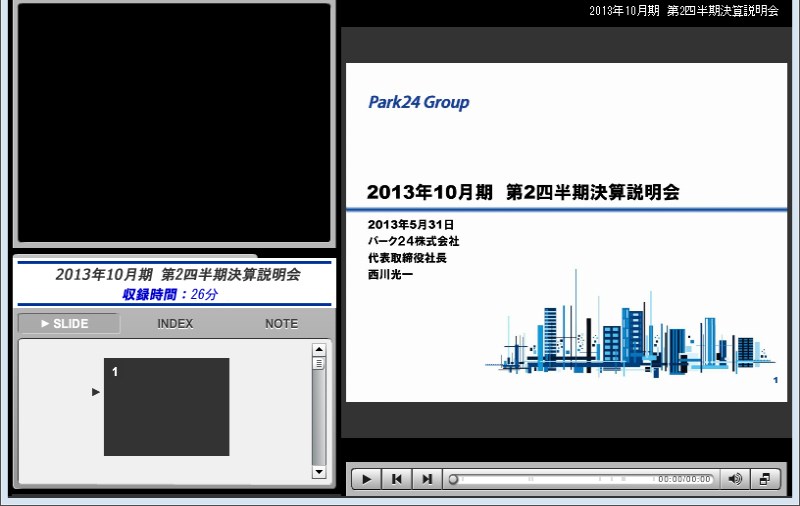Click the current-slide arrow marker beside thumbnail
This screenshot has width=800, height=506.
click(x=96, y=392)
